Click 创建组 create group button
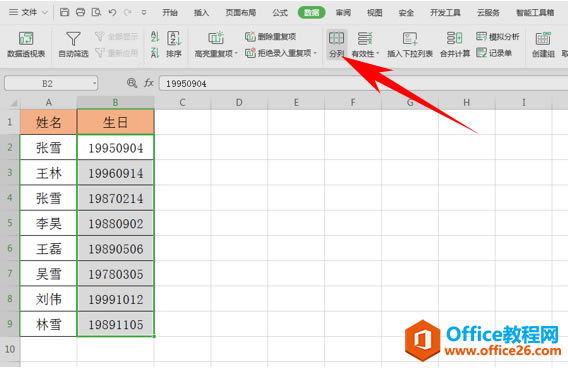568x368 pixels. [543, 45]
